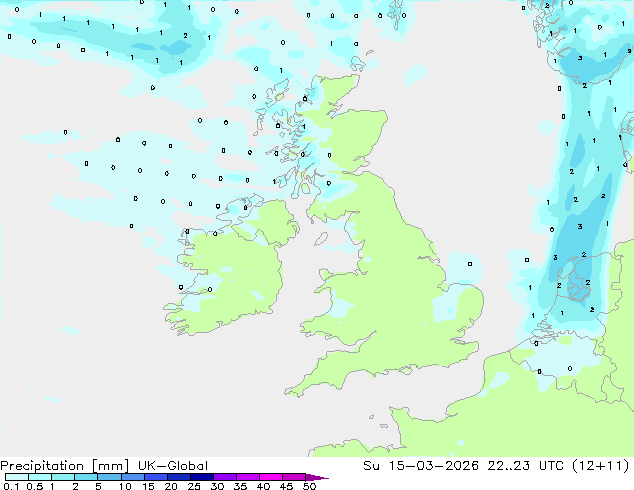The width and height of the screenshot is (634, 490).
Task: Click the 'UK-Global' model label
Action: pyautogui.click(x=173, y=466)
